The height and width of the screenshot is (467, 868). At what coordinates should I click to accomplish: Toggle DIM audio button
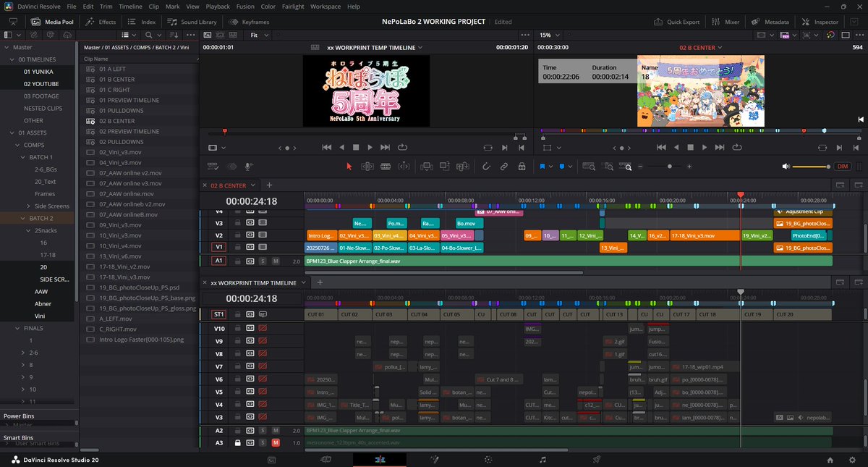coord(843,167)
